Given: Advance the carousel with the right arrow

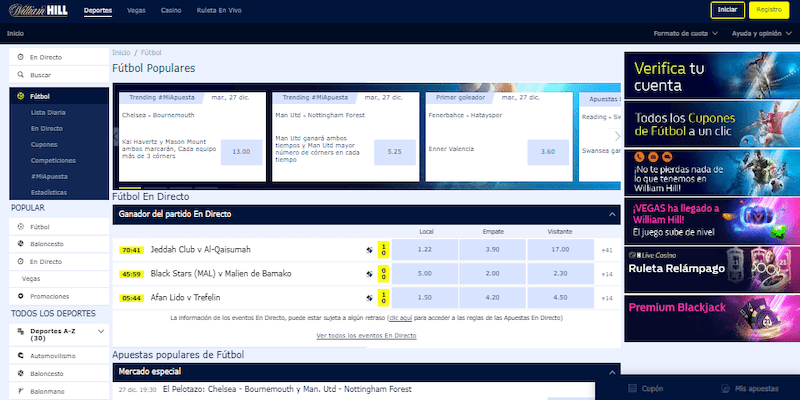Looking at the screenshot, I should coord(617,136).
